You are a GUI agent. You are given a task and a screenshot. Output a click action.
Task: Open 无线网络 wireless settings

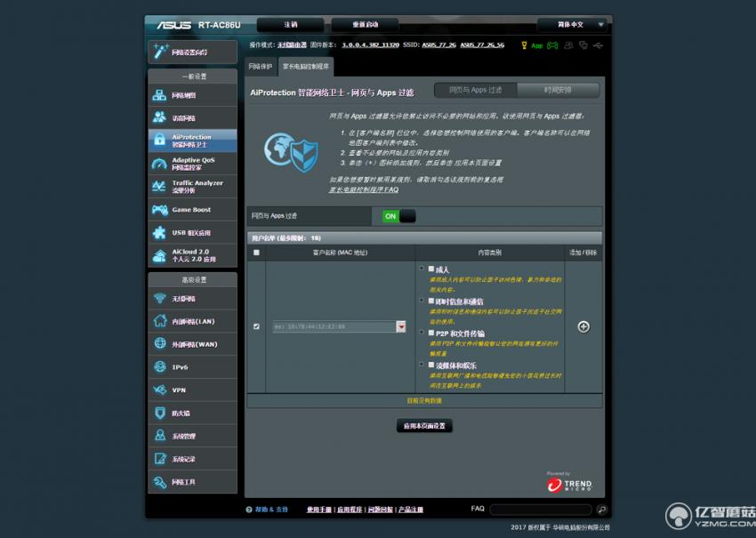(x=192, y=299)
